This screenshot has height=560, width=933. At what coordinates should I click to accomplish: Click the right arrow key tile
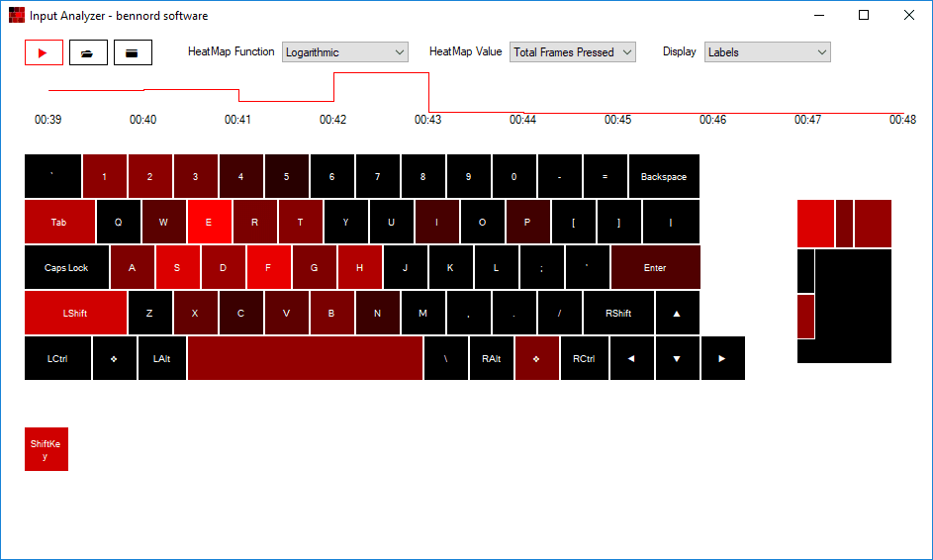pyautogui.click(x=723, y=358)
